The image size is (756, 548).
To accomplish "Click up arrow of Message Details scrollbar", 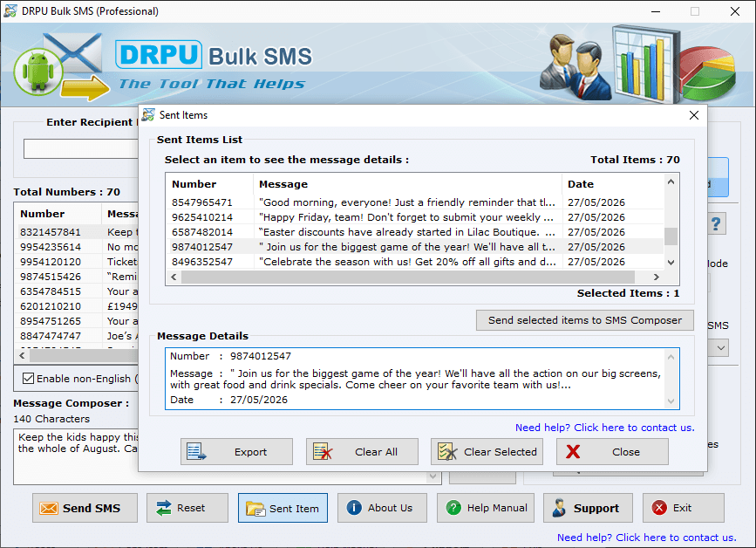I will [671, 357].
